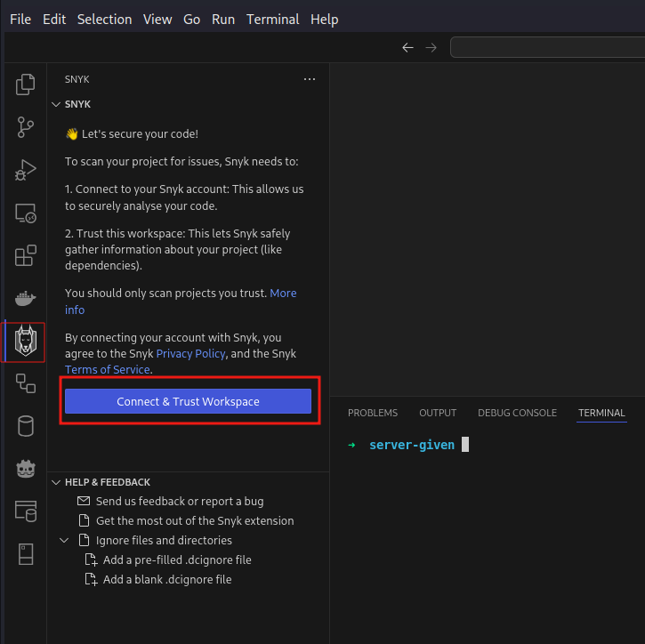Screen dimensions: 645x644
Task: Select Ignore files and directories item
Action: pyautogui.click(x=164, y=540)
